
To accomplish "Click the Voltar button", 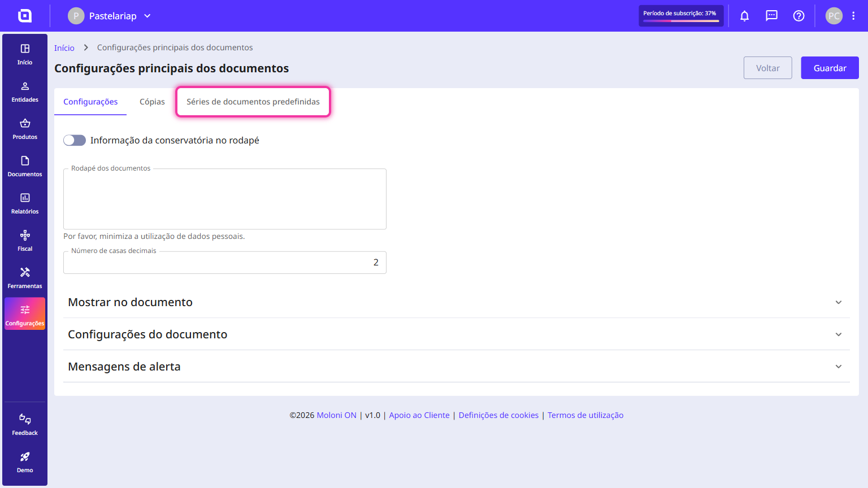I will tap(768, 68).
